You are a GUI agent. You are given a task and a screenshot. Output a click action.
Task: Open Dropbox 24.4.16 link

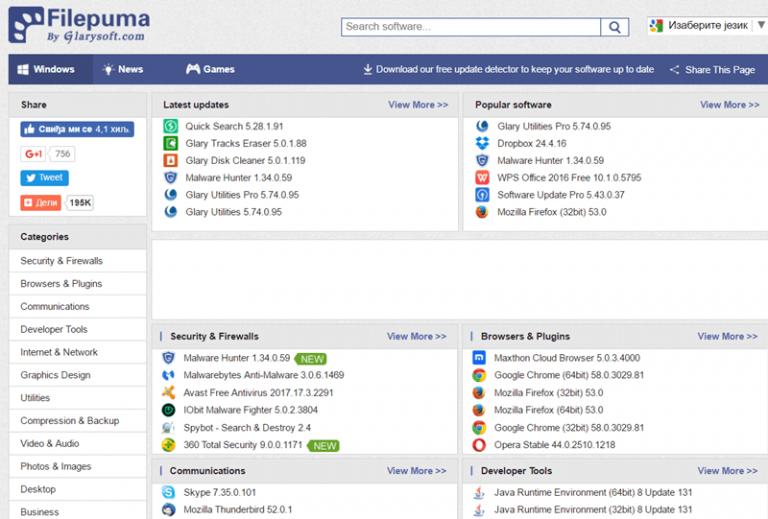tap(532, 143)
